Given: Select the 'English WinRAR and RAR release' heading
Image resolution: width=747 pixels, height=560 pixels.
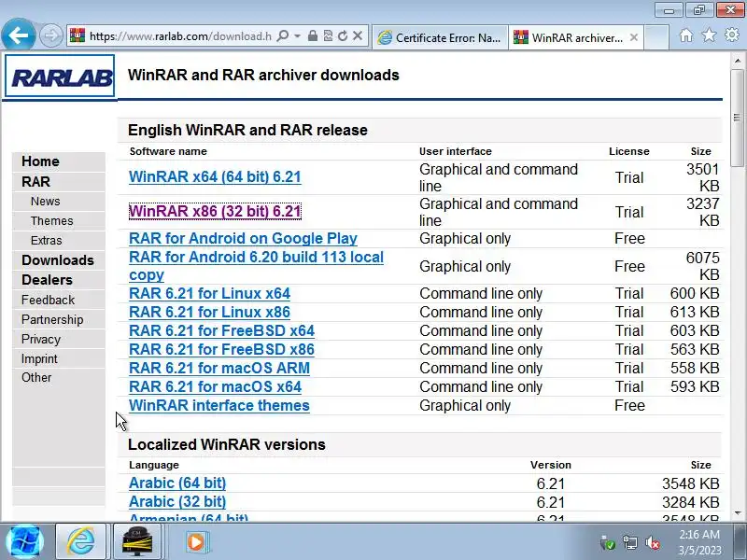Looking at the screenshot, I should point(247,130).
